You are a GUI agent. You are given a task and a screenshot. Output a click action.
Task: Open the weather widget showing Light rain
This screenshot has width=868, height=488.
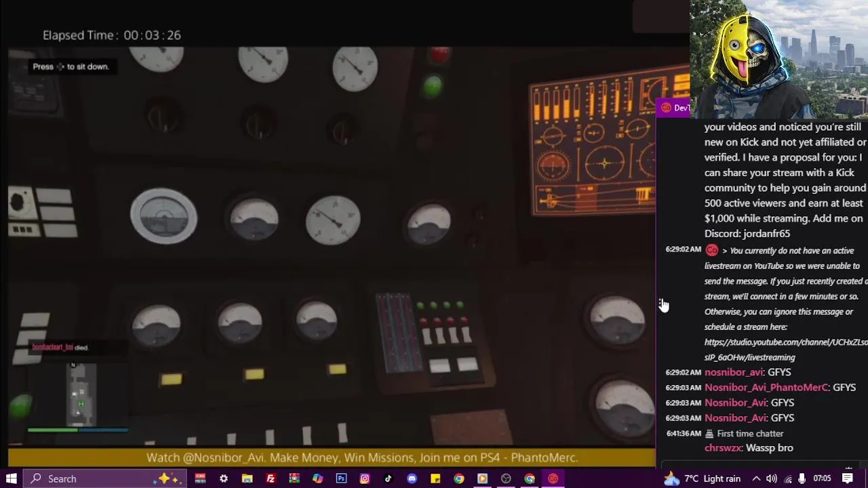702,479
